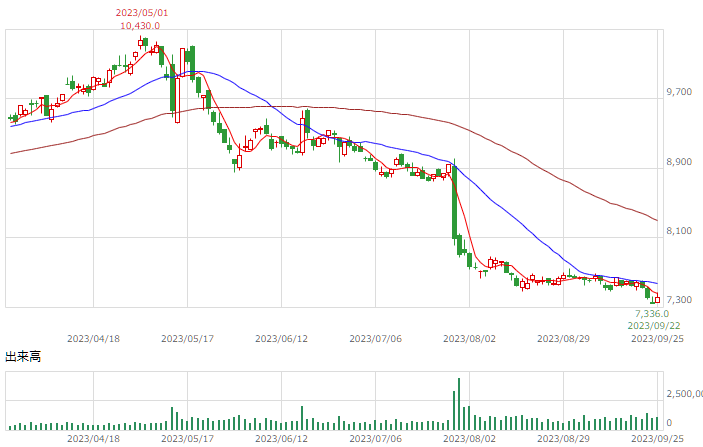Click the 2,500,00 volume axis label
The height and width of the screenshot is (447, 703).
click(x=685, y=394)
